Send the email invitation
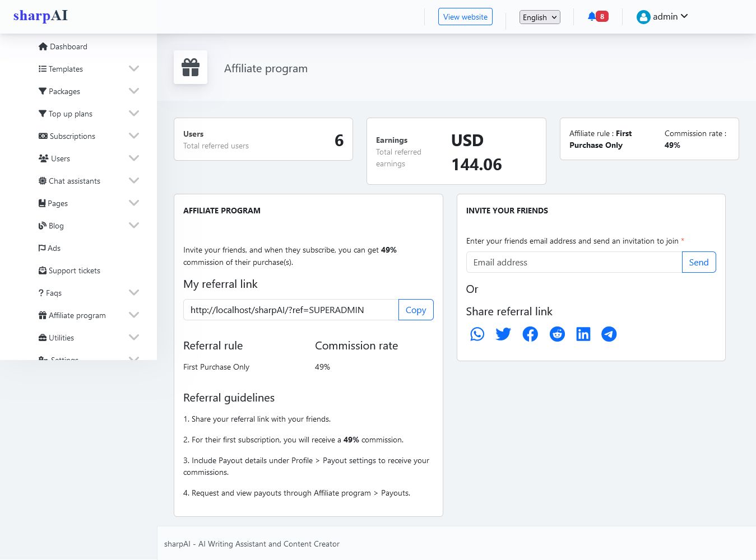Screen dimensions: 756x560 tap(699, 262)
